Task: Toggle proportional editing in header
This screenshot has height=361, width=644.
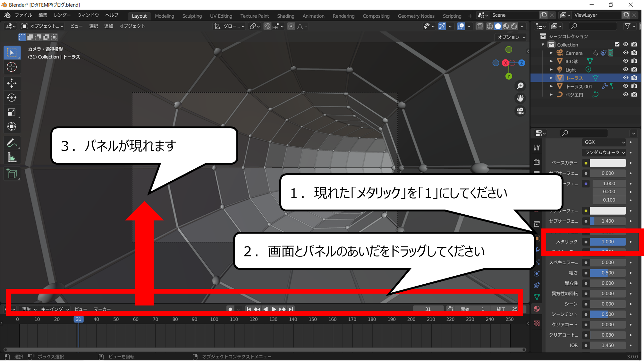Action: (x=291, y=26)
